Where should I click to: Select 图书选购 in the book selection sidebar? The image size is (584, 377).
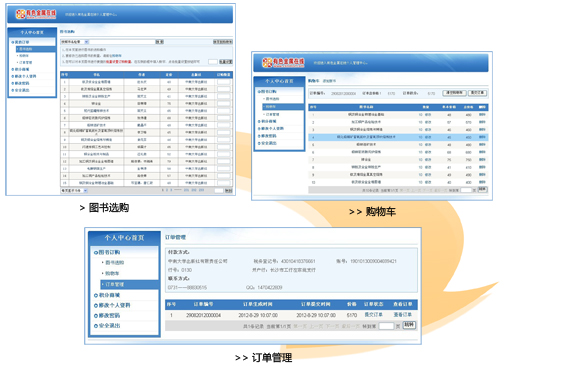[x=36, y=49]
